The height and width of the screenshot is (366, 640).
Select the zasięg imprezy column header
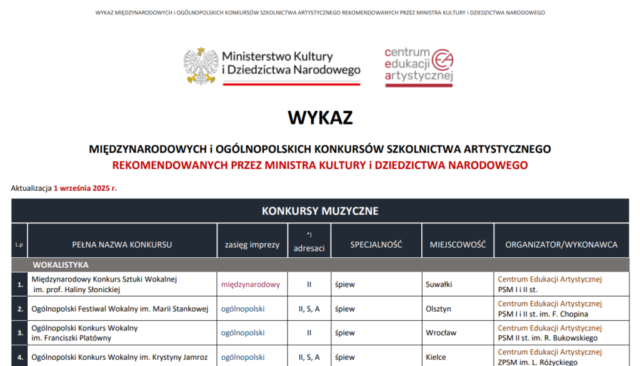pyautogui.click(x=252, y=244)
